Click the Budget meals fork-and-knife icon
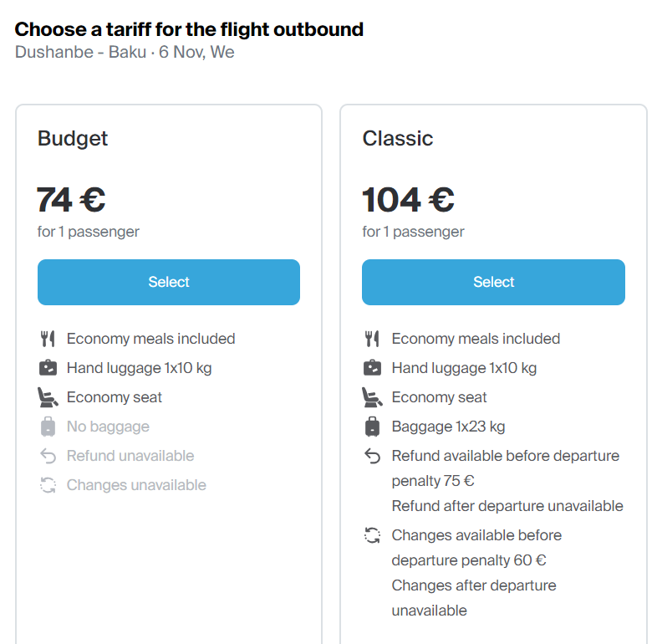 pos(48,339)
